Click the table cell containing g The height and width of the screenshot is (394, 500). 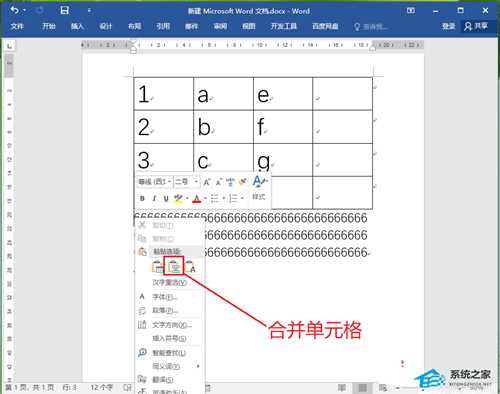click(283, 160)
